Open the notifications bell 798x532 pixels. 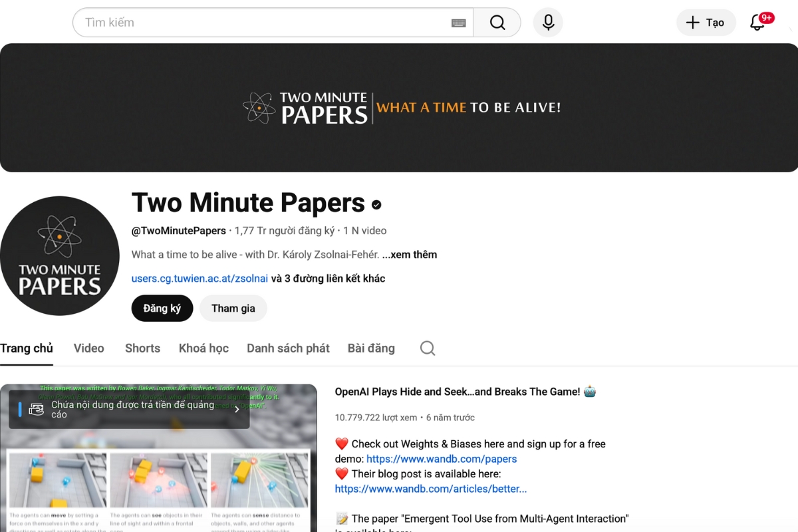point(757,23)
